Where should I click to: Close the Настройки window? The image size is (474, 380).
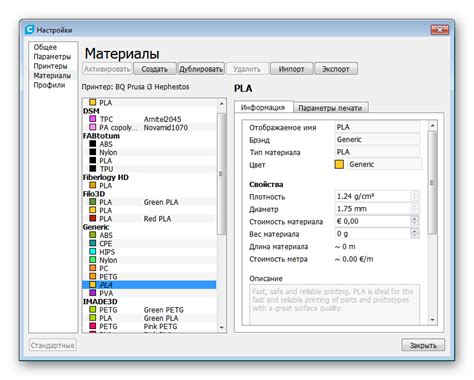click(x=440, y=30)
